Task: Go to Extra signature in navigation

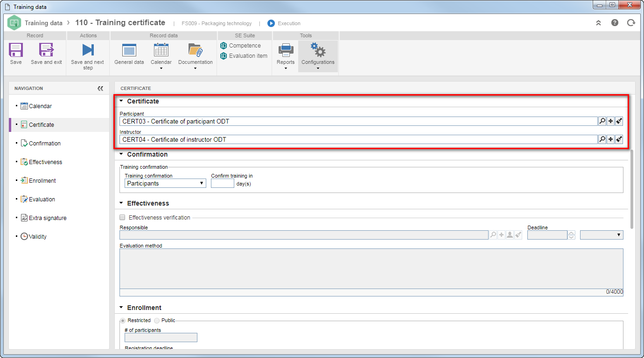Action: click(x=59, y=218)
